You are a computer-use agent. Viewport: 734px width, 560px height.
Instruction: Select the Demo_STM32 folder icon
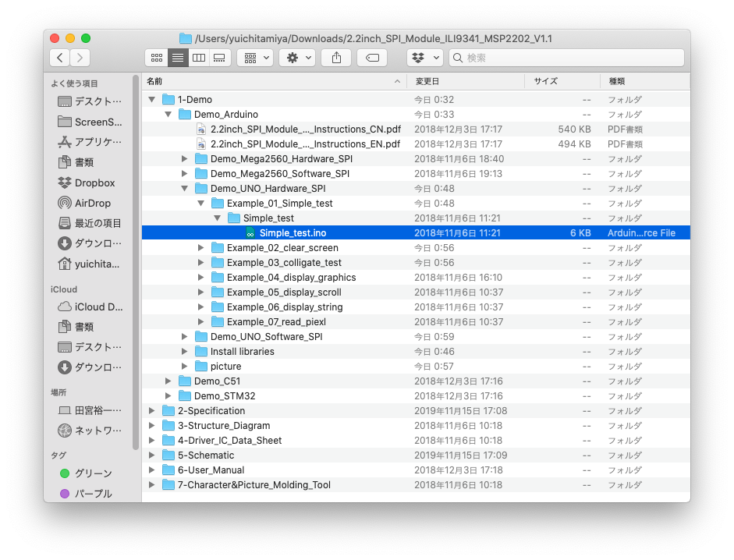coord(184,396)
